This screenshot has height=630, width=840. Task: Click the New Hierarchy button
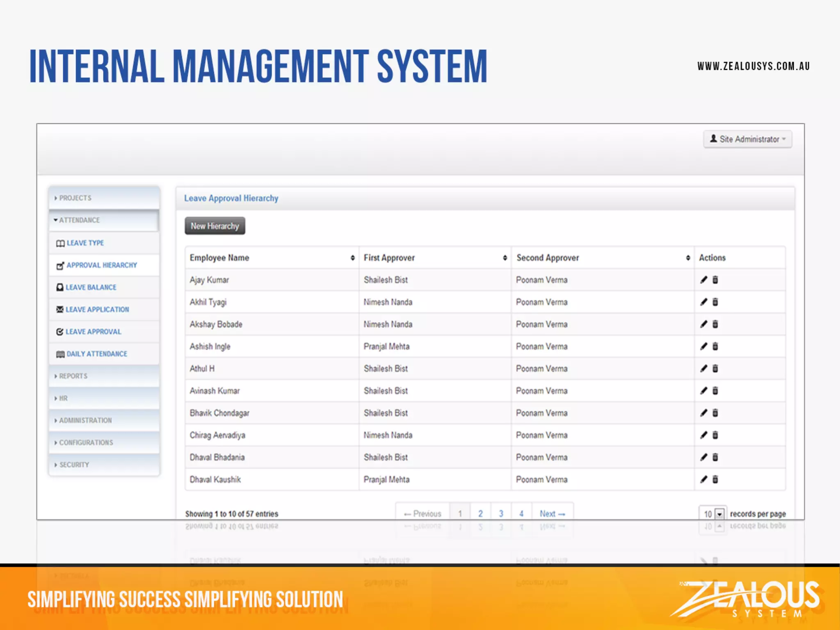(x=215, y=226)
